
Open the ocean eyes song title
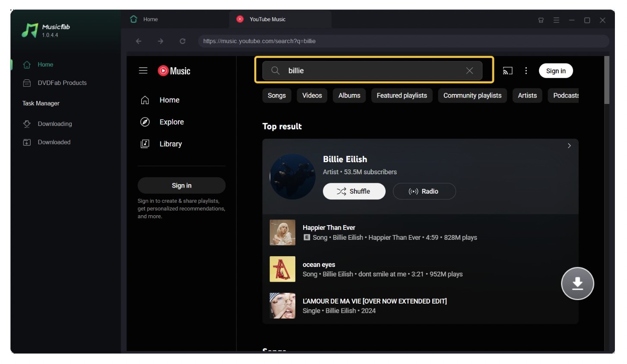319,265
